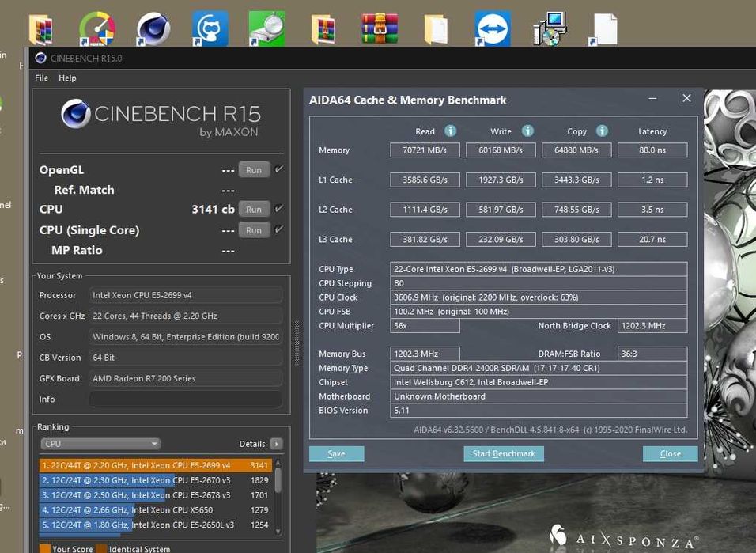This screenshot has width=756, height=553.
Task: Click the Chipset field Intel Wellsburg C612
Action: tap(539, 382)
